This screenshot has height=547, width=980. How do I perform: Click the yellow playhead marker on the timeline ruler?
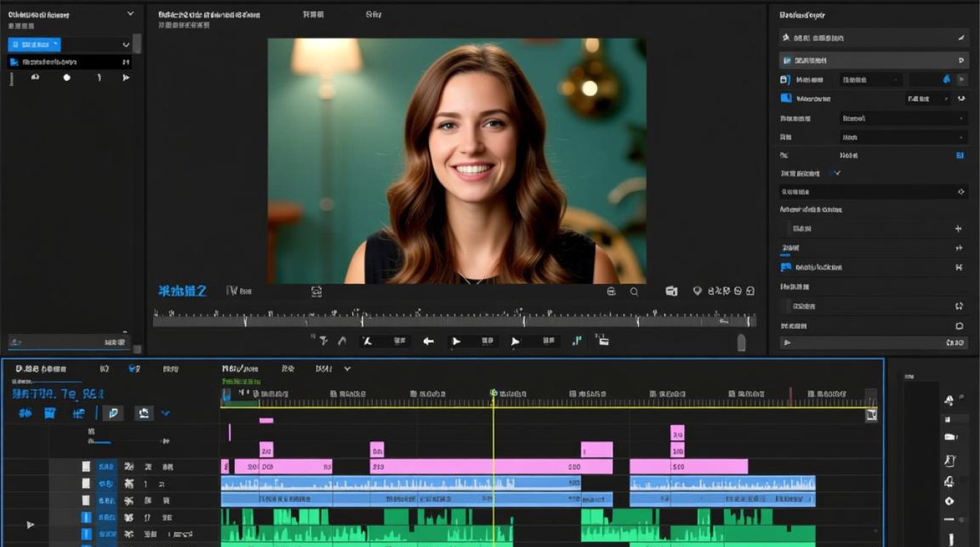click(494, 393)
